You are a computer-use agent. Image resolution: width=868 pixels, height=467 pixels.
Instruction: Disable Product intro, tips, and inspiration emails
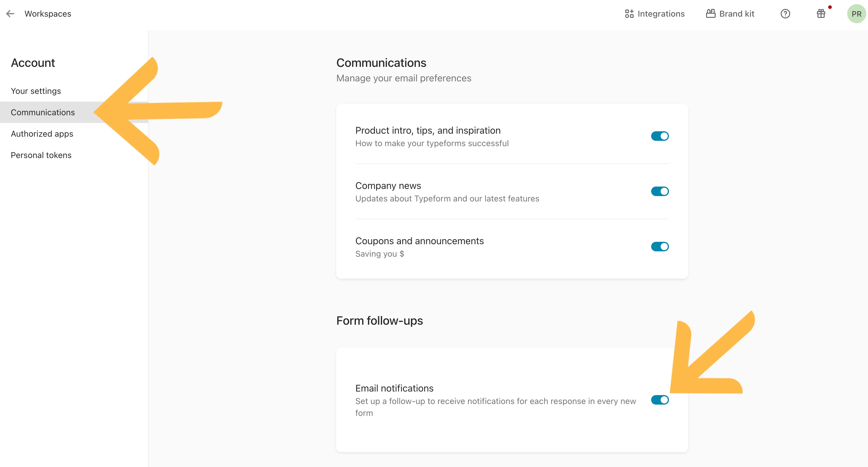pos(659,136)
